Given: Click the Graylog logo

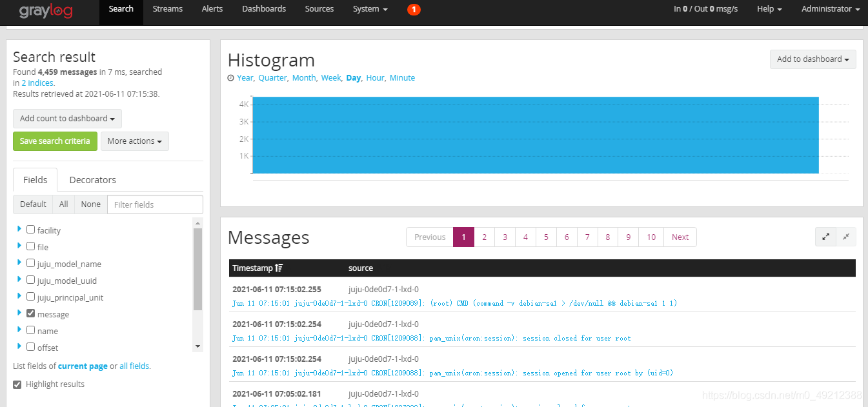Looking at the screenshot, I should tap(45, 10).
